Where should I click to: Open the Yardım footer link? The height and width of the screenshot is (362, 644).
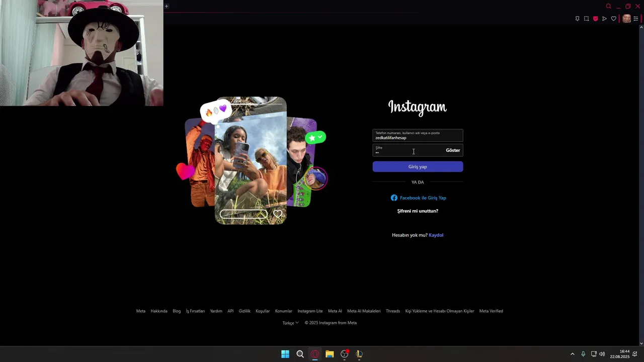pos(216,311)
